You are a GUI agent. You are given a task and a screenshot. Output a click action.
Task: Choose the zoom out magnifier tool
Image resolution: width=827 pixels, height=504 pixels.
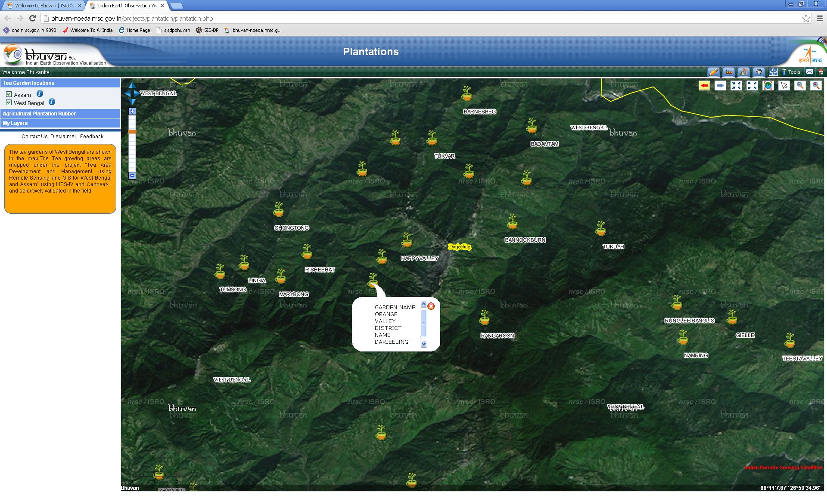(800, 86)
